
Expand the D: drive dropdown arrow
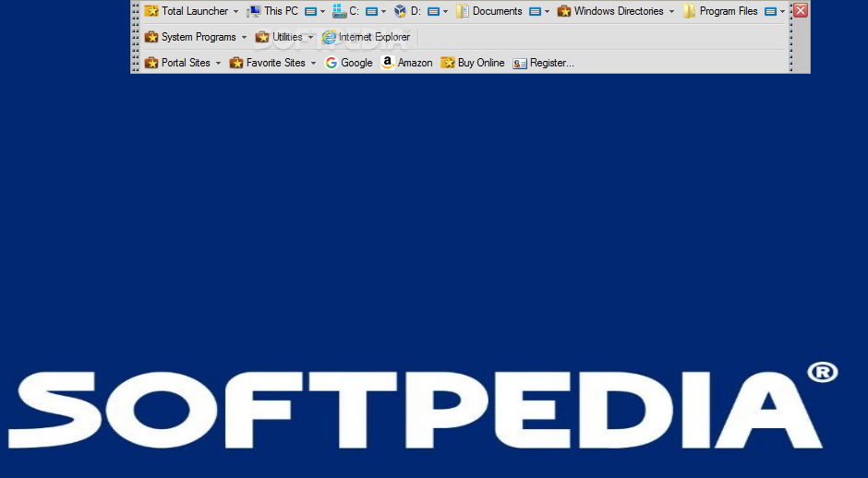coord(446,12)
